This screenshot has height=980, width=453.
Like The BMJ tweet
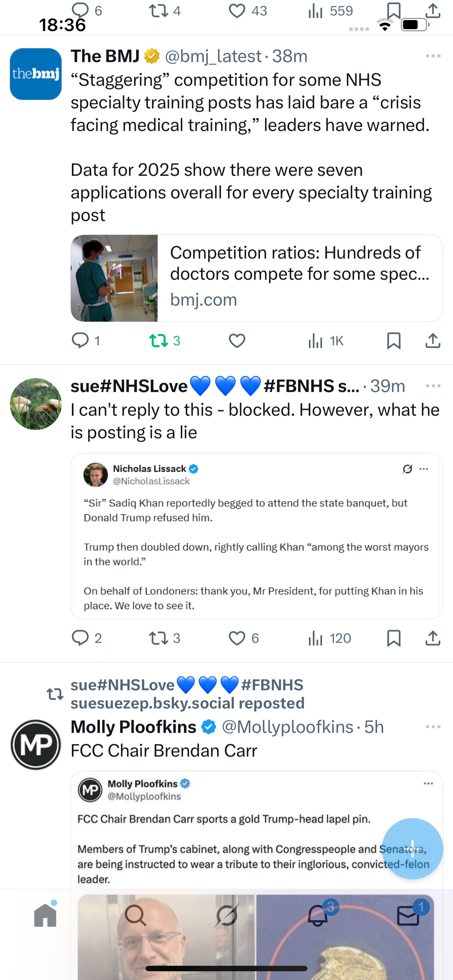coord(237,341)
